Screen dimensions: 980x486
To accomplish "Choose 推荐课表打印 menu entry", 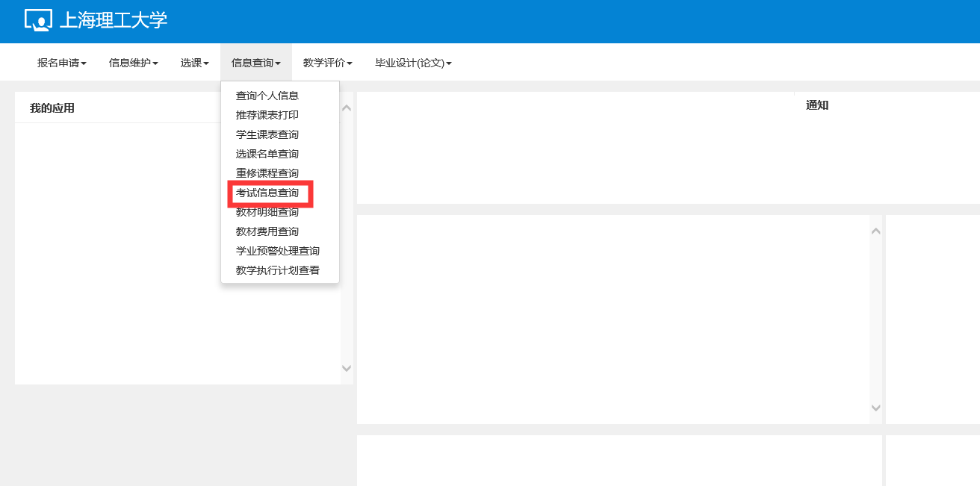I will (267, 115).
